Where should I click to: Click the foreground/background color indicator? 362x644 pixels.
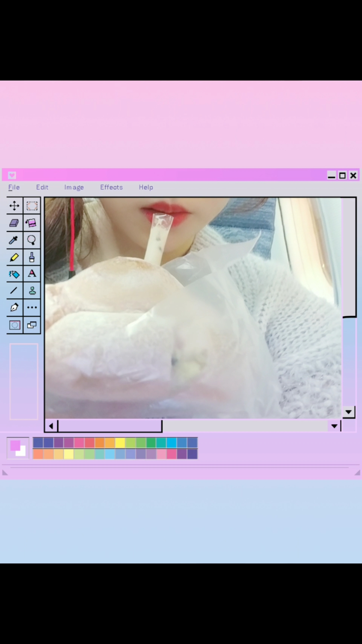(x=18, y=448)
